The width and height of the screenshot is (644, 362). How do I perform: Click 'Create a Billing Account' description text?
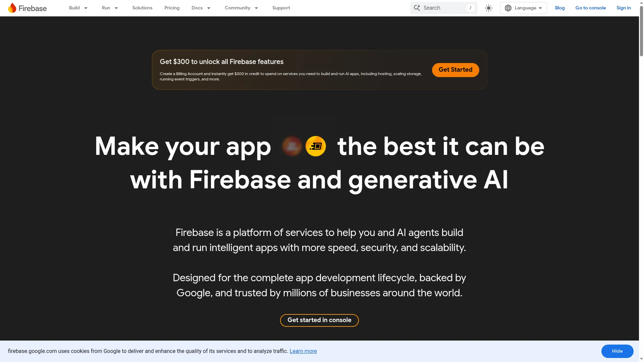click(290, 76)
